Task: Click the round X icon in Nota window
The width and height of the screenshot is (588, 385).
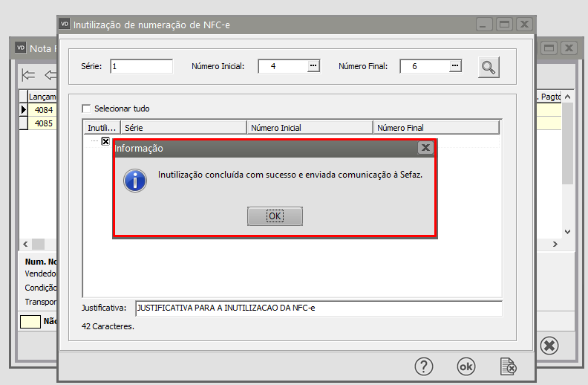Action: [x=549, y=346]
